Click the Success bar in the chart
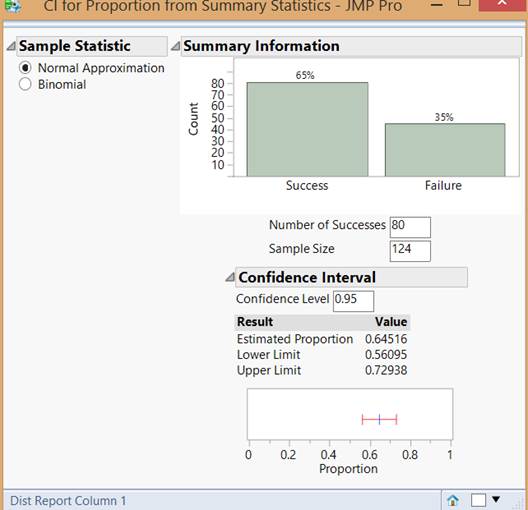 (307, 129)
